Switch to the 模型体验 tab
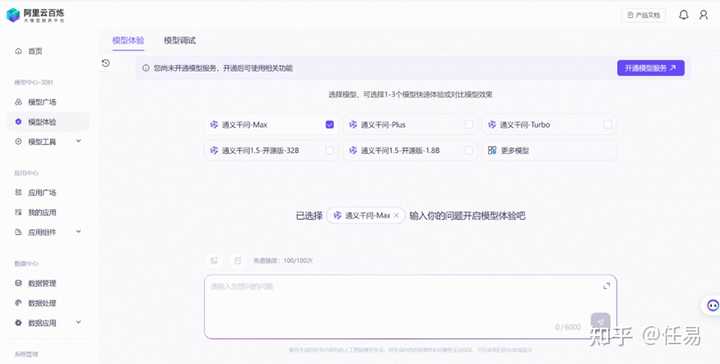This screenshot has height=364, width=720. click(128, 40)
